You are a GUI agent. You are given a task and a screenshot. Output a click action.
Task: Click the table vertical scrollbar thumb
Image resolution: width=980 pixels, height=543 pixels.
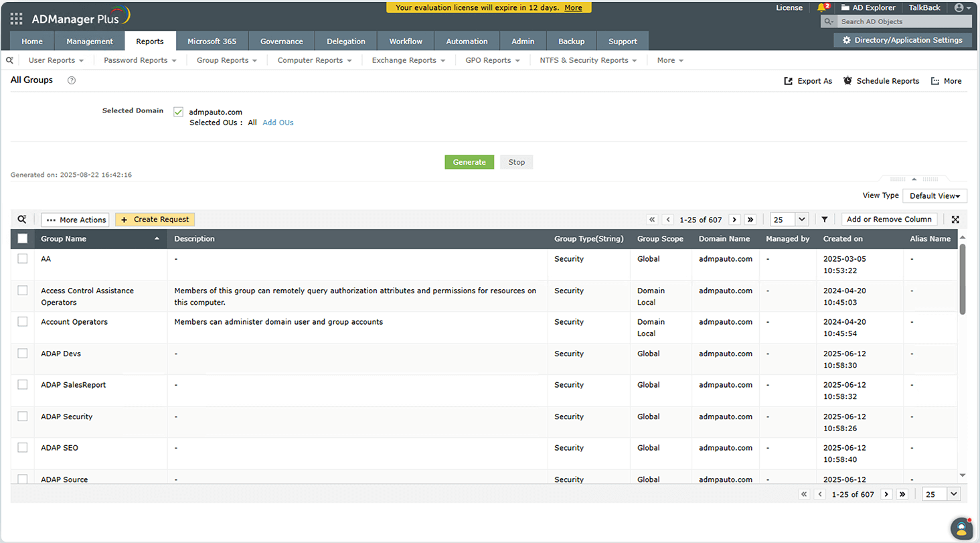[x=963, y=279]
